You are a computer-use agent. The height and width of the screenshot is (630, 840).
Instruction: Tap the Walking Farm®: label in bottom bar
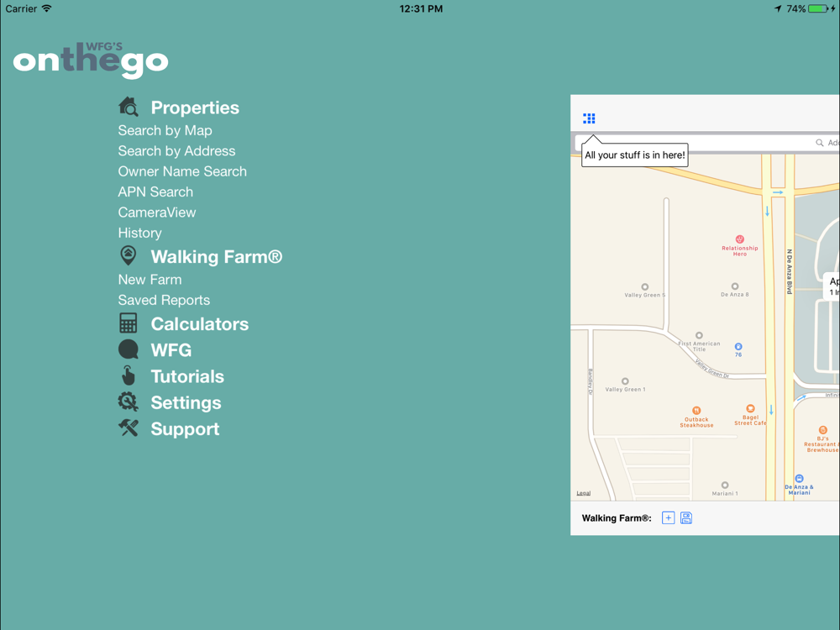click(x=617, y=518)
